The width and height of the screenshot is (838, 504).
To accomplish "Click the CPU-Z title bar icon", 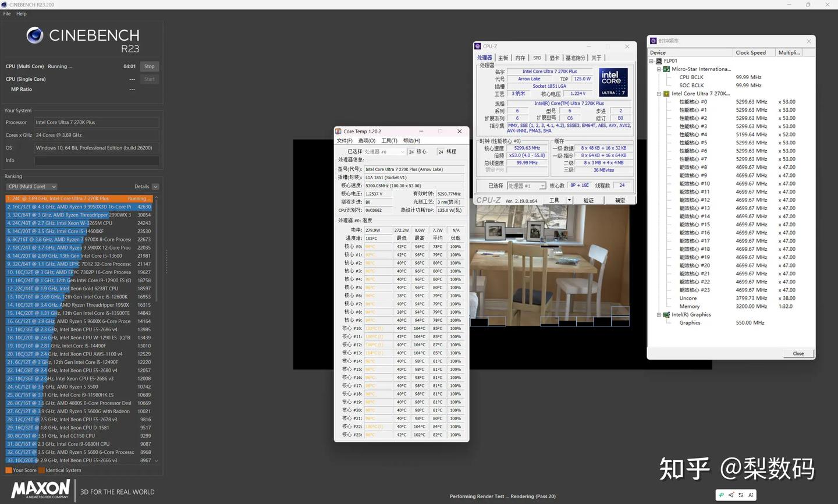I will click(478, 47).
